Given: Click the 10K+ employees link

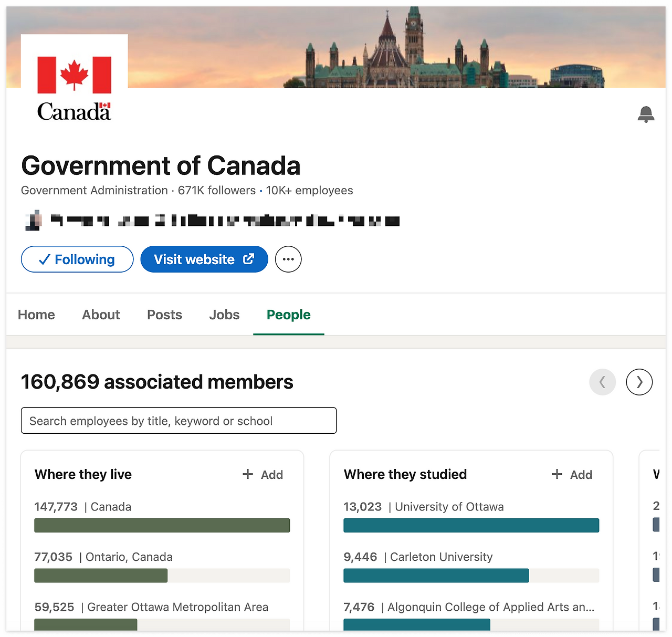Looking at the screenshot, I should [x=309, y=190].
